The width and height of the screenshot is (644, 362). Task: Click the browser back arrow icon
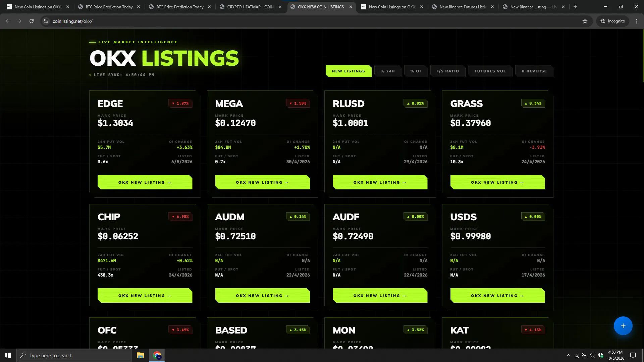(7, 21)
